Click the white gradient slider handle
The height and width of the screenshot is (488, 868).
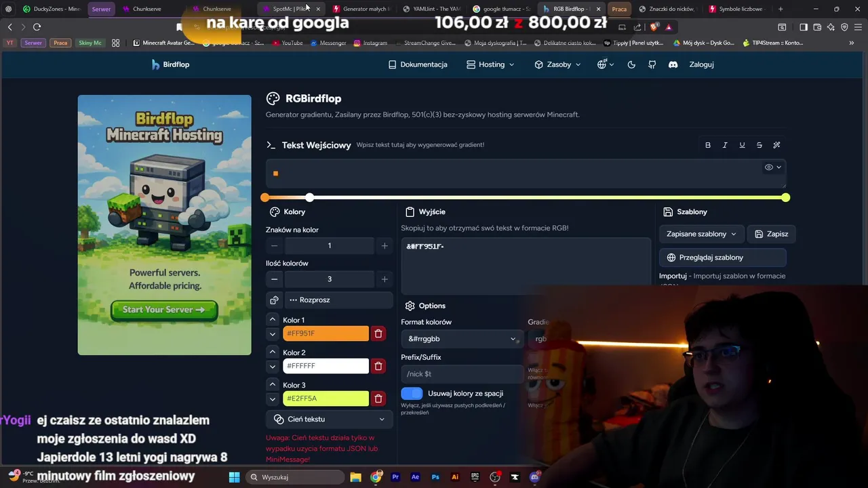pos(310,197)
